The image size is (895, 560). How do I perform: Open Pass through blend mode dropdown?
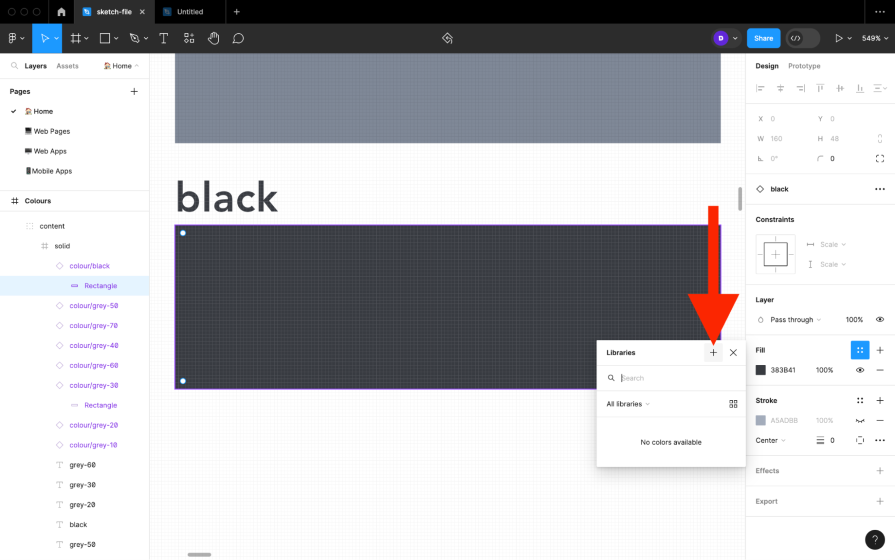796,320
